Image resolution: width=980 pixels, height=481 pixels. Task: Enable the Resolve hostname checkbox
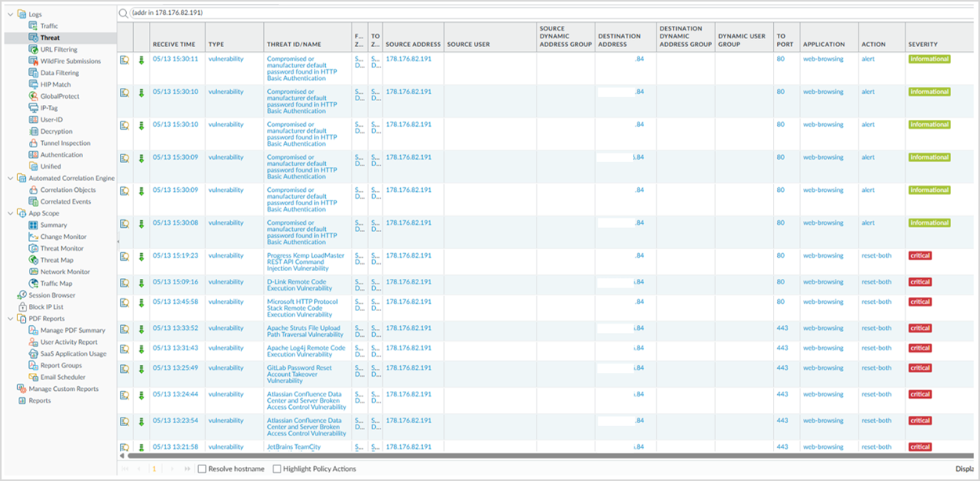[x=202, y=469]
